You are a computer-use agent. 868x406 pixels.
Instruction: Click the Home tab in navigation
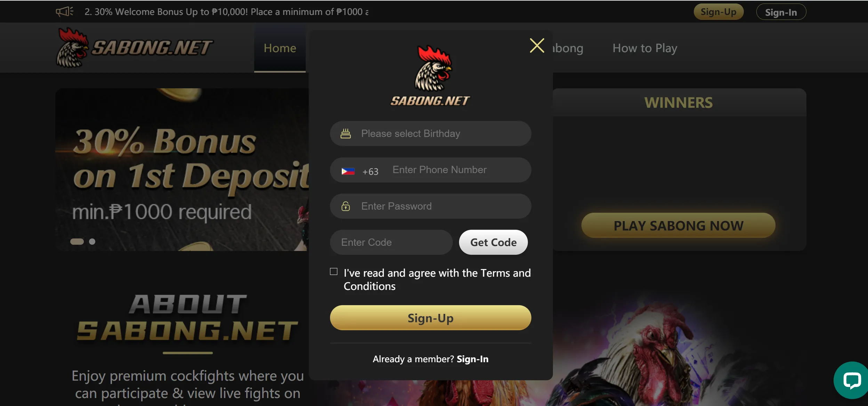280,48
